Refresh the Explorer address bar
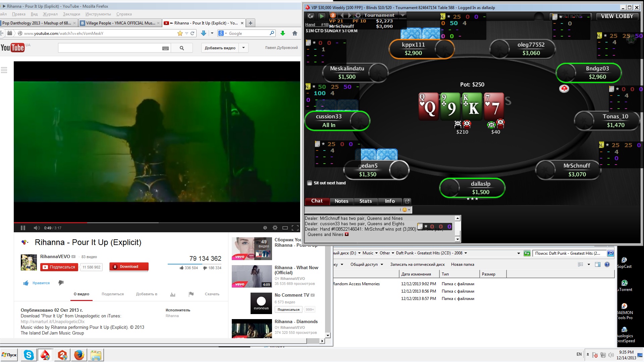Viewport: 644px width, 362px height. 527,253
